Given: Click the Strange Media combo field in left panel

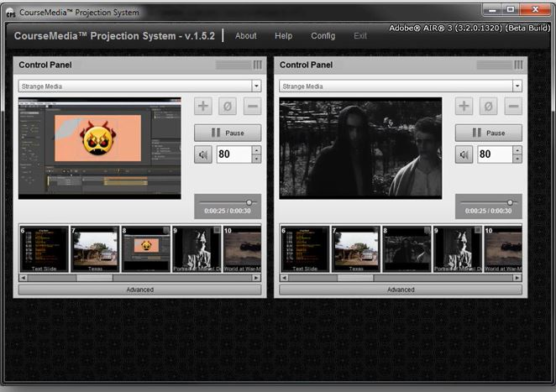Looking at the screenshot, I should [139, 86].
